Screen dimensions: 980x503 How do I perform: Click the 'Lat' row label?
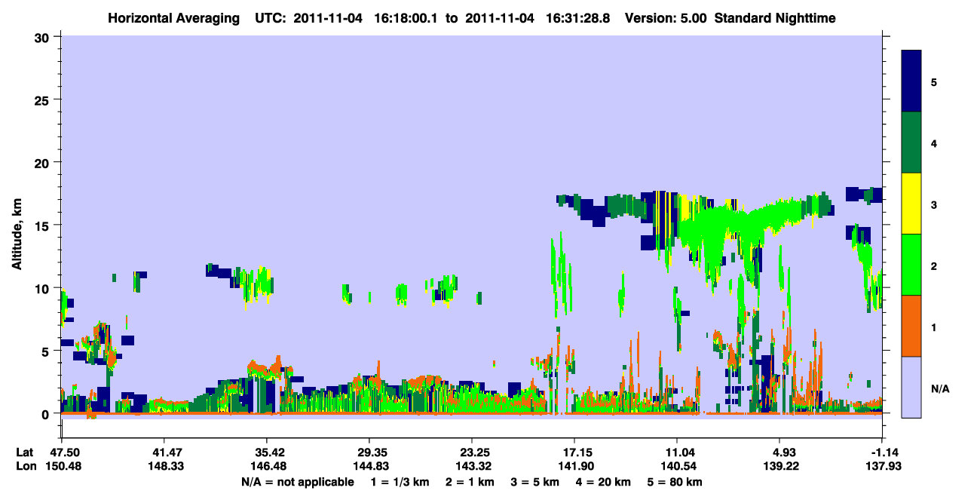tap(25, 452)
